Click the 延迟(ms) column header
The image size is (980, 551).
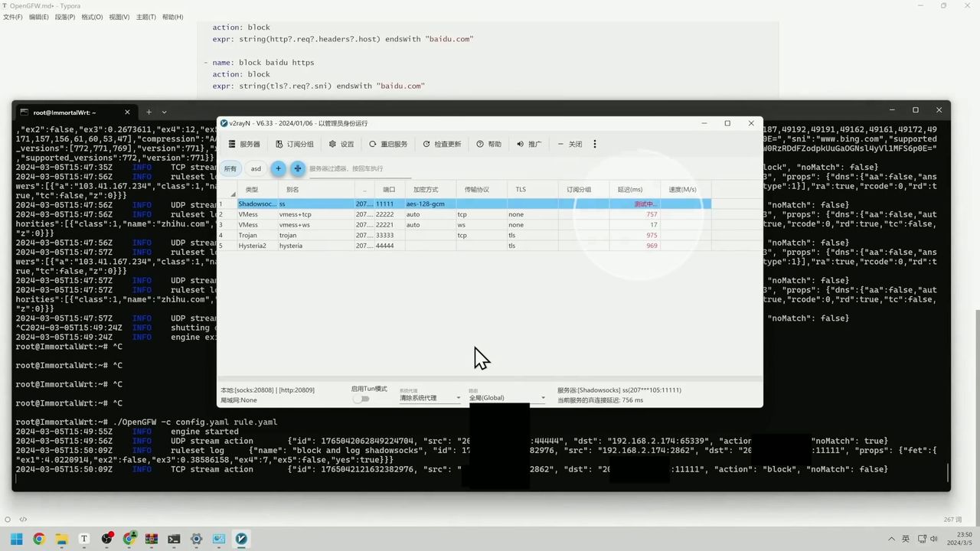[630, 189]
